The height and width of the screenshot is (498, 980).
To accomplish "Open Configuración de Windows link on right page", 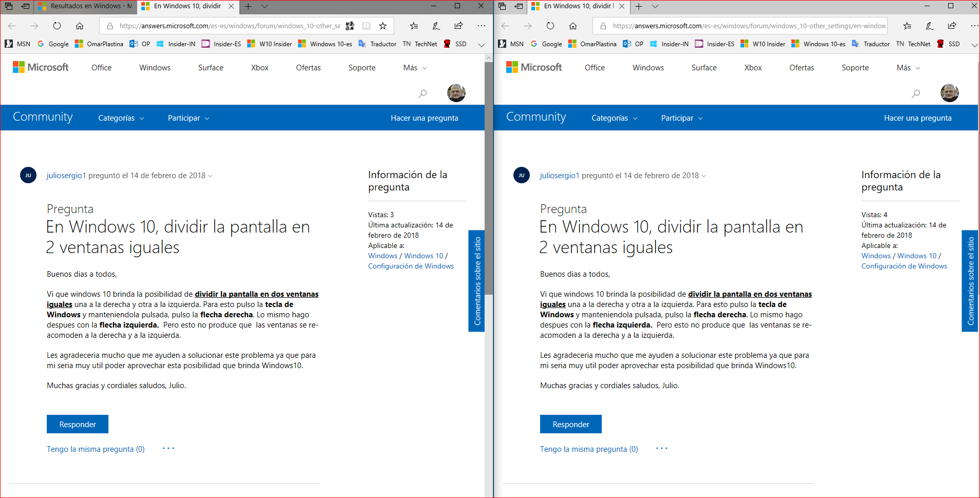I will (x=904, y=266).
